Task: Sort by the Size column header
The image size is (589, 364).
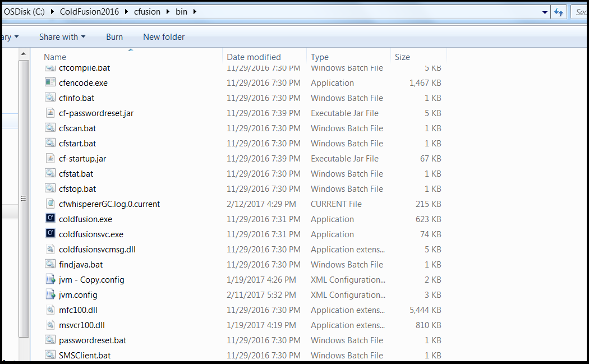Action: [x=402, y=57]
